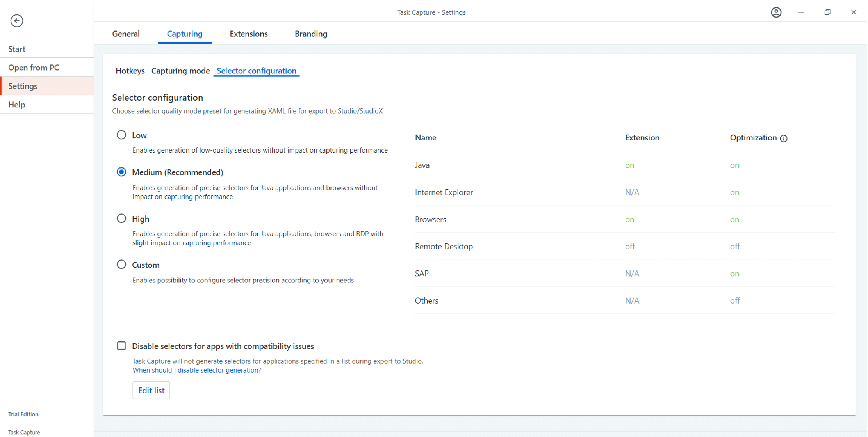Click the Settings menu item in sidebar
868x437 pixels.
point(47,86)
